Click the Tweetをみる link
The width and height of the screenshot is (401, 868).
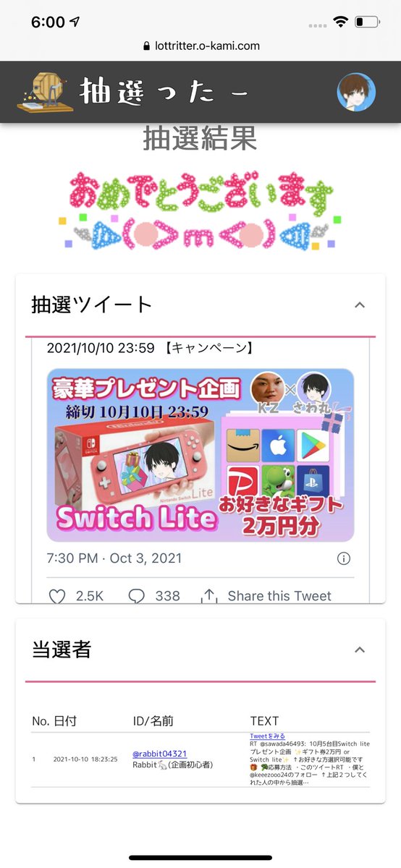267,736
